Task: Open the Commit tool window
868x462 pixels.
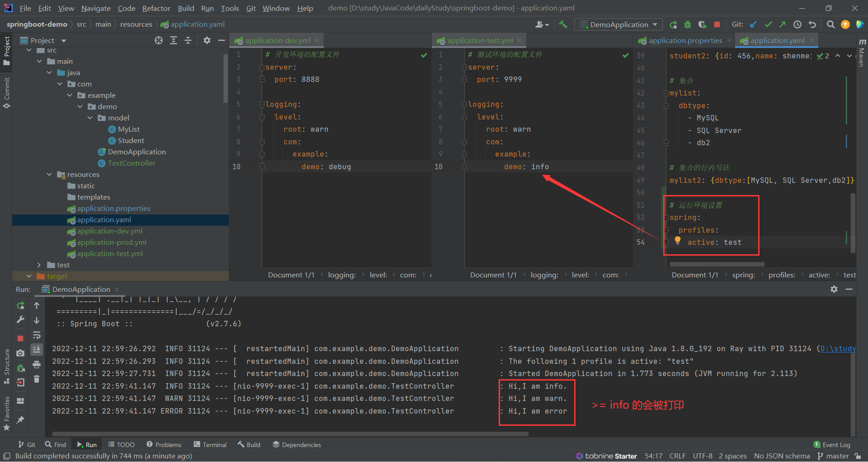Action: [6, 93]
